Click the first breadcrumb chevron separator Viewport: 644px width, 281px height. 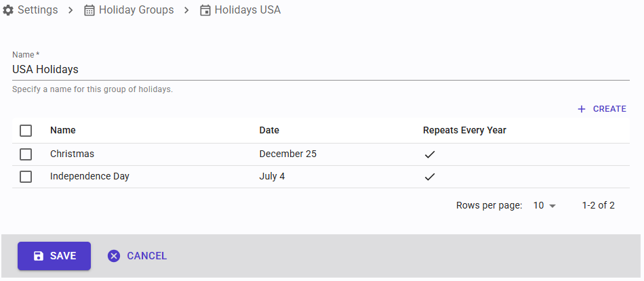(x=71, y=10)
